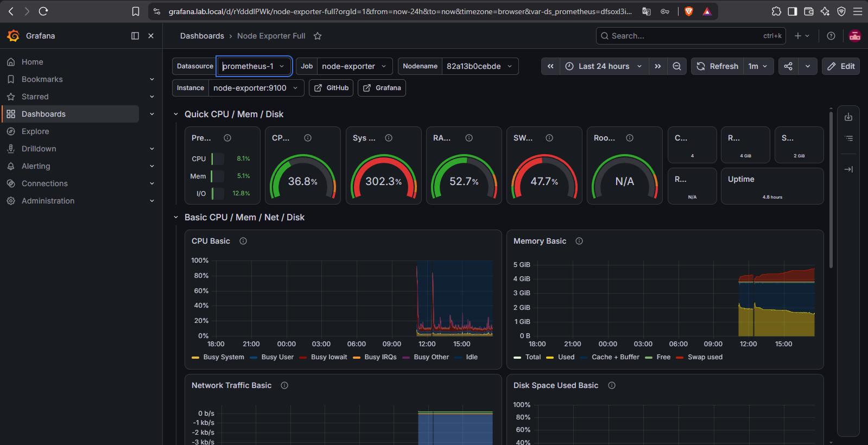Open the share dashboard icon
Viewport: 868px width, 445px height.
tap(788, 66)
